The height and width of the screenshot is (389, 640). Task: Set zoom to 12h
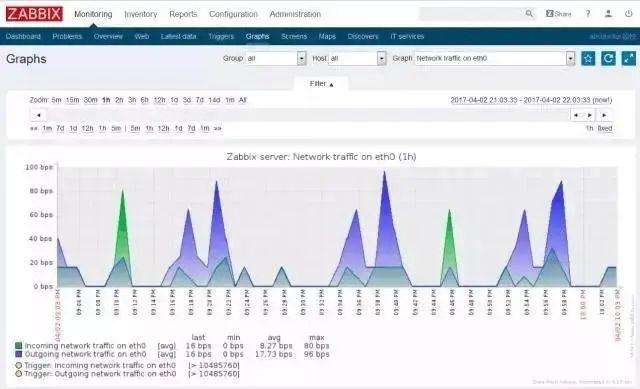(x=160, y=100)
